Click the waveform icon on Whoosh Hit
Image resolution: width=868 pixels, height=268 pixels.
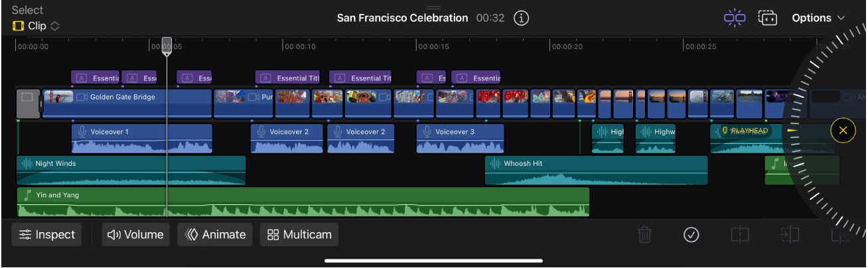[x=496, y=163]
